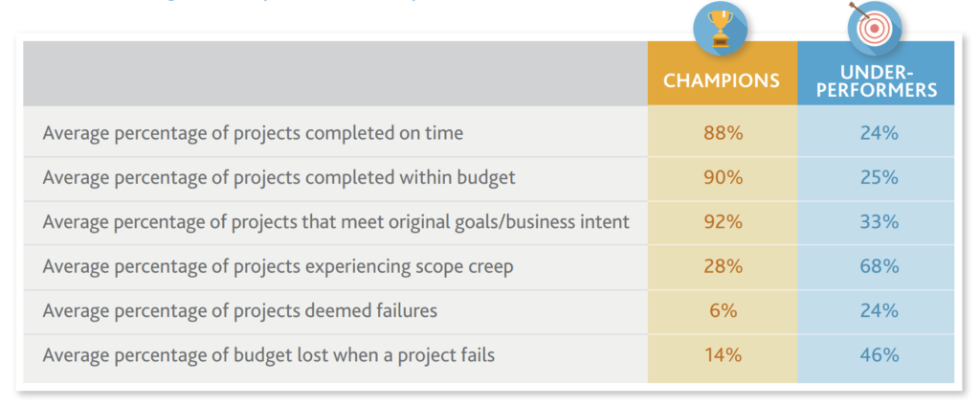Select the 'completed within budget' row label

point(278,178)
